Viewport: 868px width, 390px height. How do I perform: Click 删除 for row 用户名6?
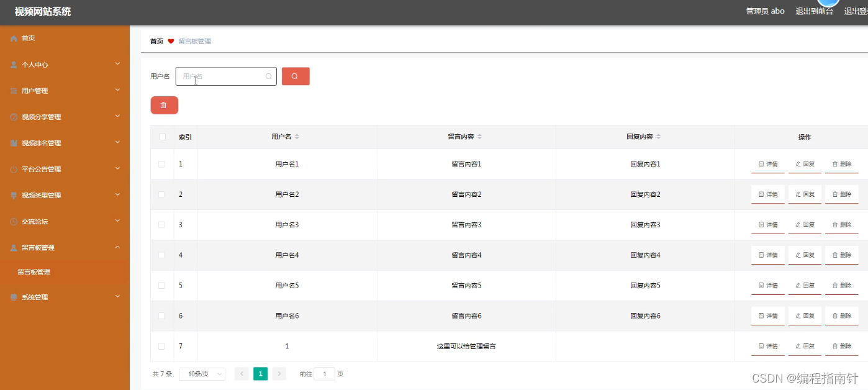click(841, 315)
